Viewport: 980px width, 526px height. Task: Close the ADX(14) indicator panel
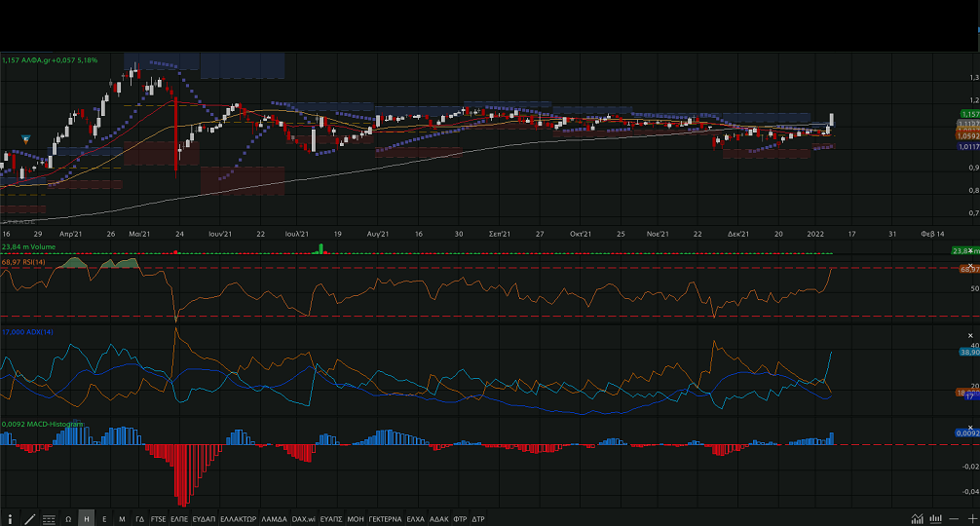(970, 335)
